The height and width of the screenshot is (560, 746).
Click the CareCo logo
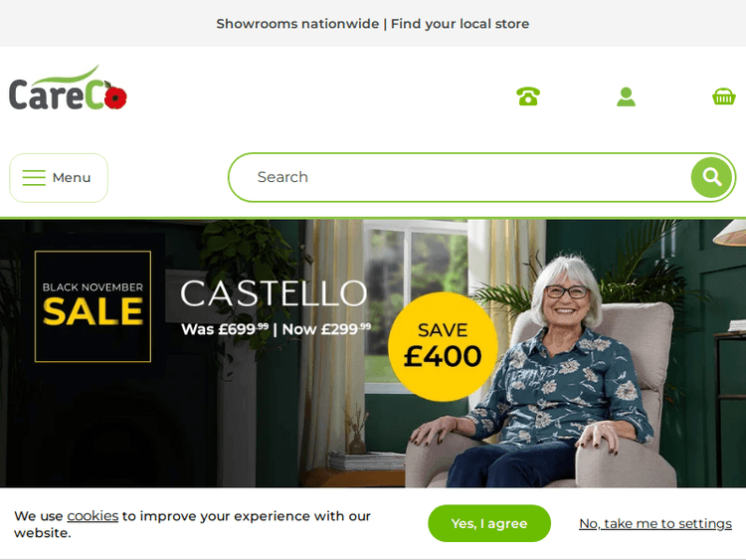(68, 88)
